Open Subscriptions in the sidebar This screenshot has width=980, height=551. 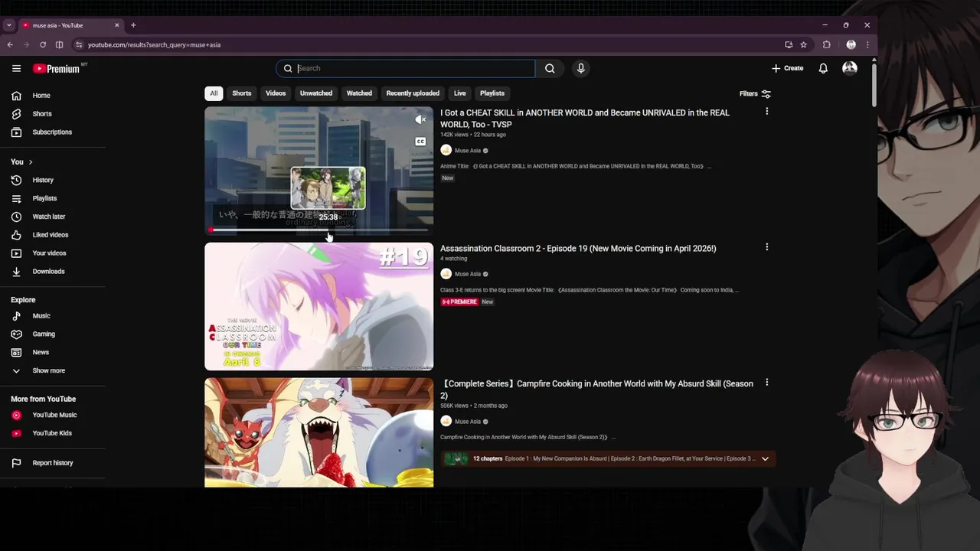(x=52, y=132)
